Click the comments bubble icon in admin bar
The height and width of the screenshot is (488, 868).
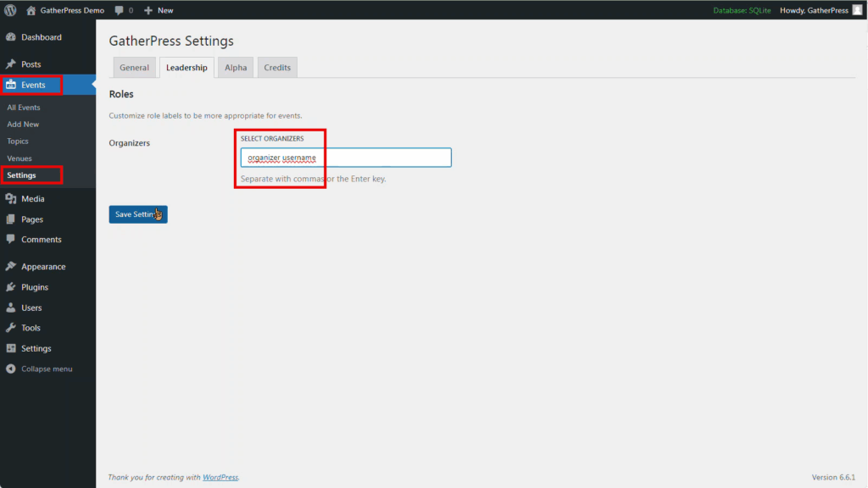[x=119, y=10]
